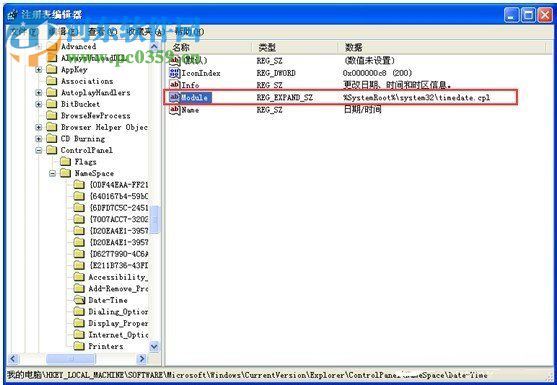Click the tree pane horizontal scrollbar thumb
Screen dimensions: 557x385
click(x=71, y=359)
